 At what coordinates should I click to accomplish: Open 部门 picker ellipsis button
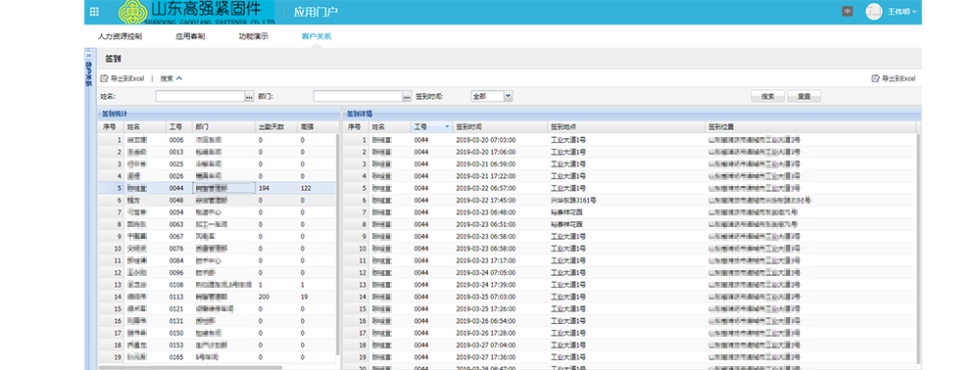(407, 96)
